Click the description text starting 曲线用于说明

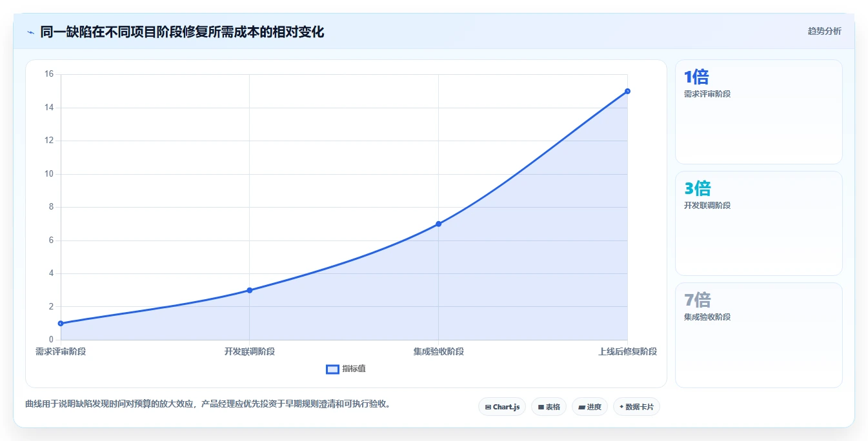[208, 404]
